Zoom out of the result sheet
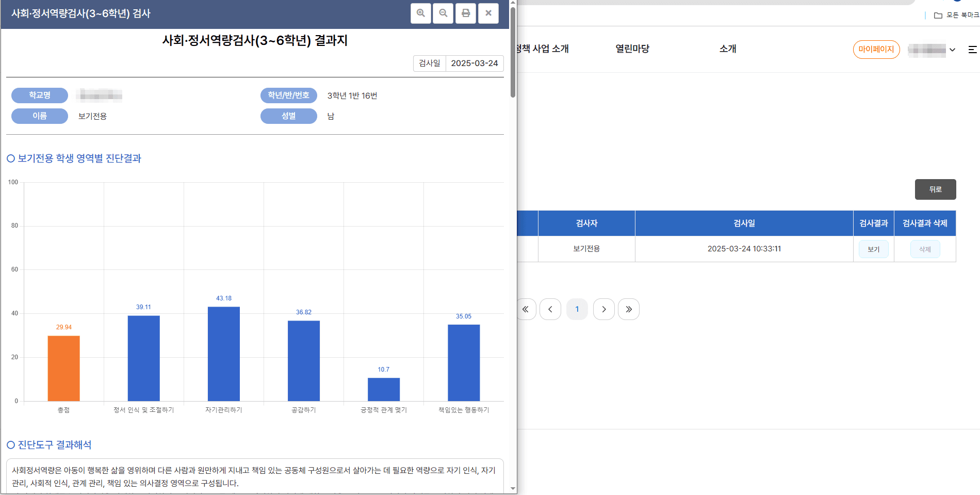Viewport: 980px width, 495px height. pos(443,13)
